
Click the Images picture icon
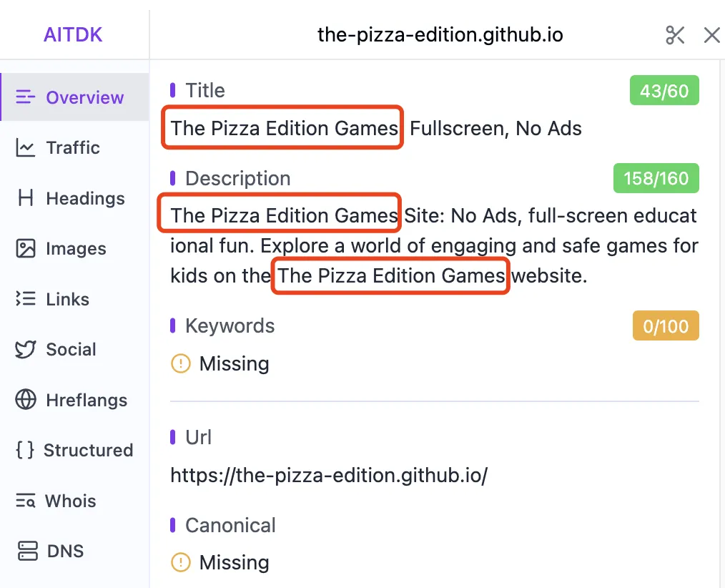coord(26,249)
